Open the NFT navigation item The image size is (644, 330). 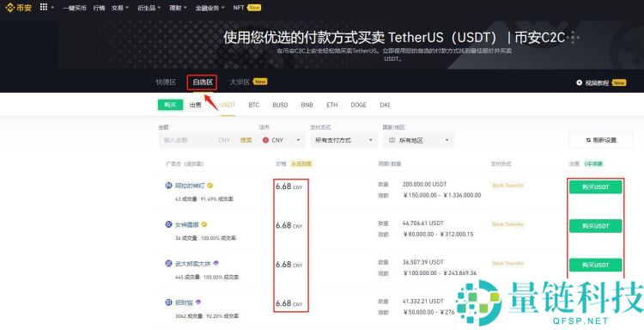[239, 8]
